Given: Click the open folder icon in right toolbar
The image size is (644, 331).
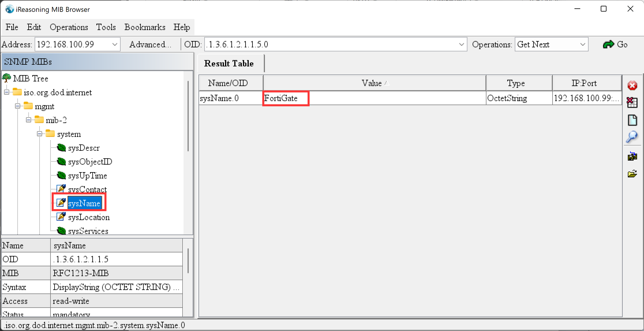Looking at the screenshot, I should point(632,174).
